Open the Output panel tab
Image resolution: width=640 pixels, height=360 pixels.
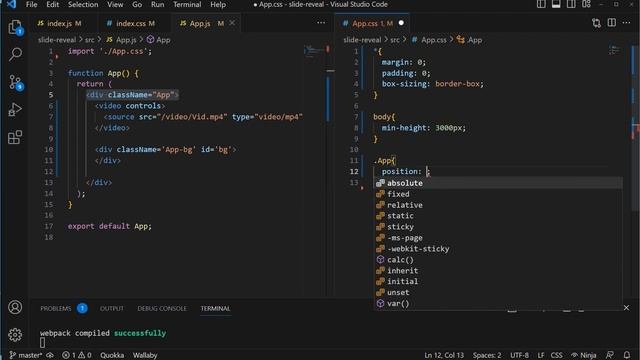click(112, 308)
